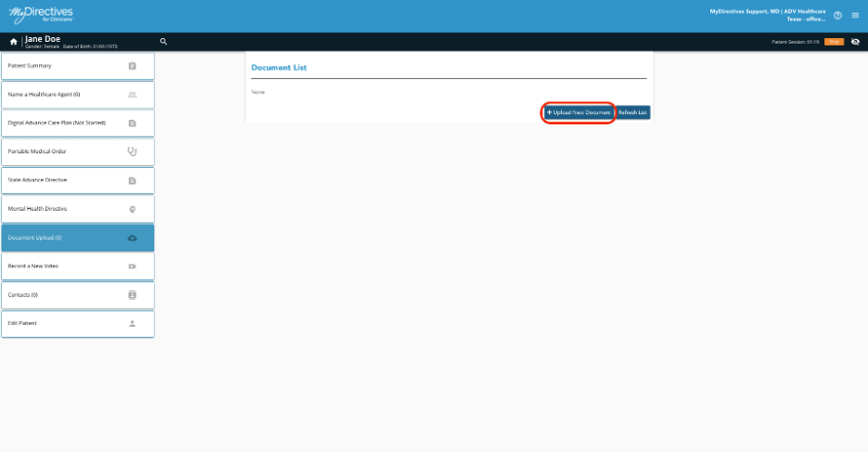Open Record a New Video camera icon
The height and width of the screenshot is (453, 868).
(133, 266)
